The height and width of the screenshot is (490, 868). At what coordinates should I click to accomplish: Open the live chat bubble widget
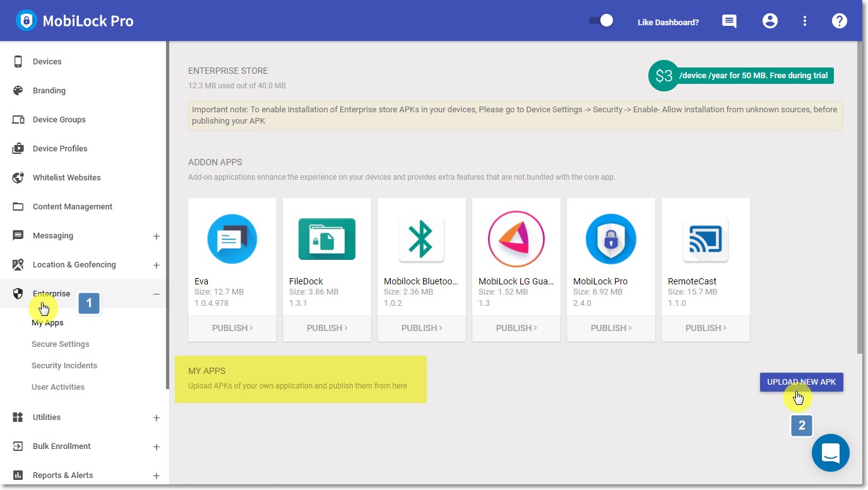pos(831,453)
